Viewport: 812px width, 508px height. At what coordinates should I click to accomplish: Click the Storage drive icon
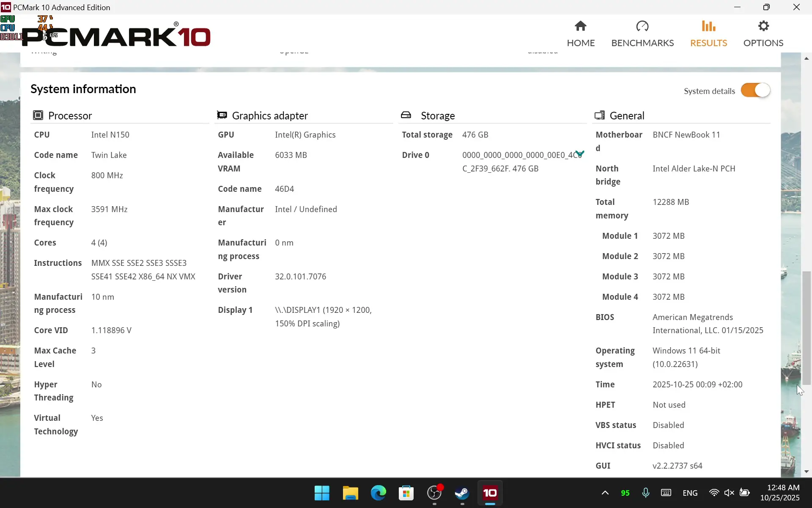(406, 115)
